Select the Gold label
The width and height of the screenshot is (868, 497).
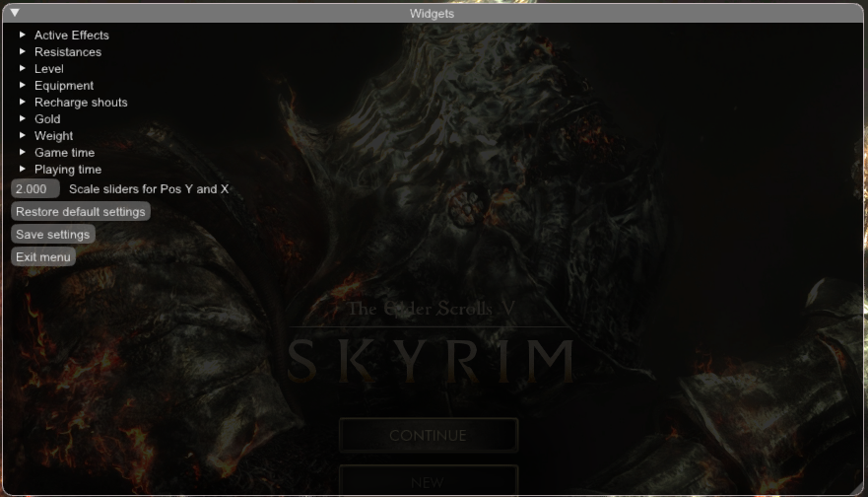point(47,119)
